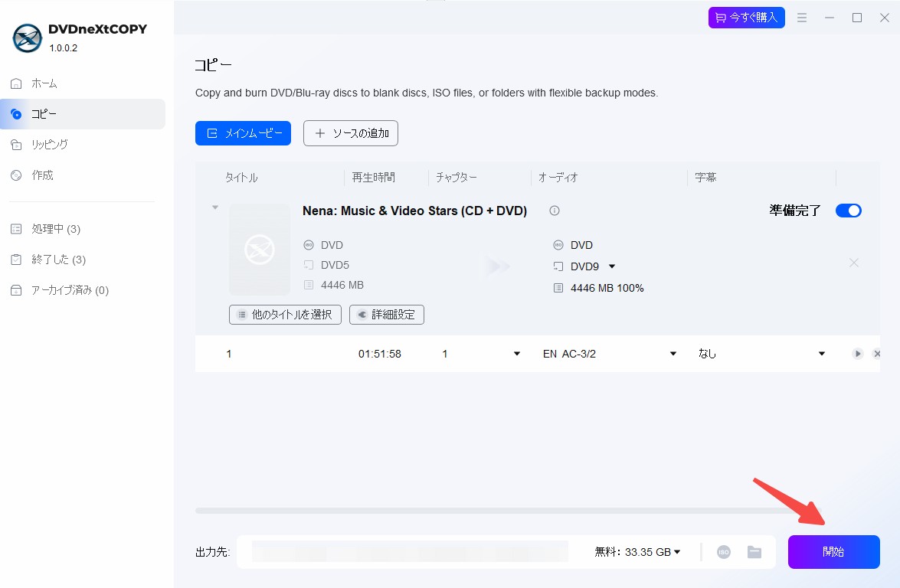Image resolution: width=900 pixels, height=588 pixels.
Task: Open the なし subtitle dropdown
Action: click(x=822, y=354)
